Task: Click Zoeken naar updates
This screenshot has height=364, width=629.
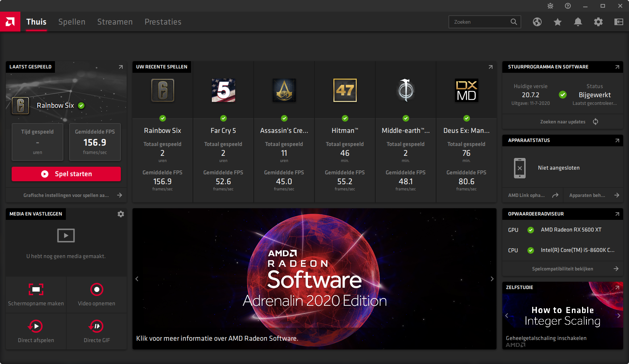Action: point(563,122)
